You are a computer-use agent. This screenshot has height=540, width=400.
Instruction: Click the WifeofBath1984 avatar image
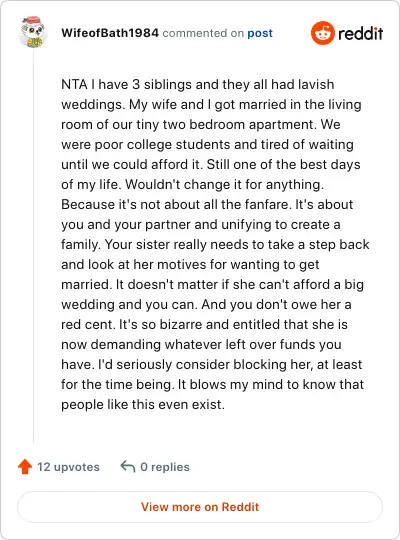[x=33, y=32]
